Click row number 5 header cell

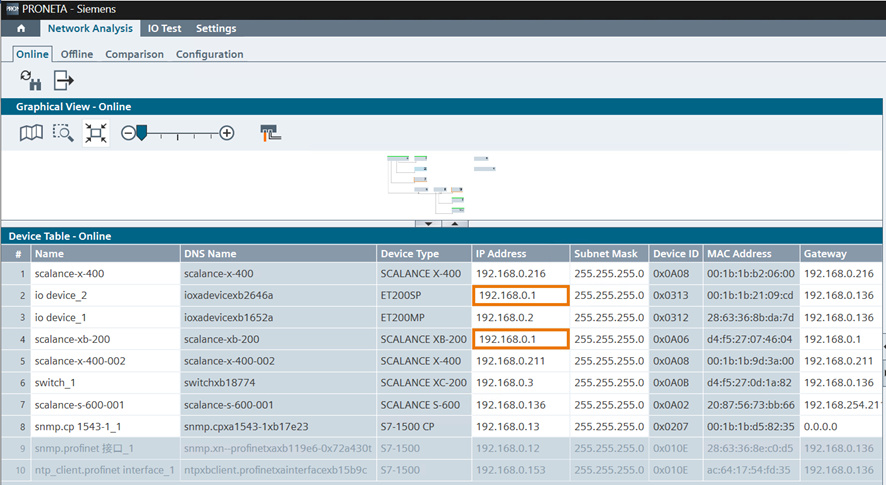point(16,361)
